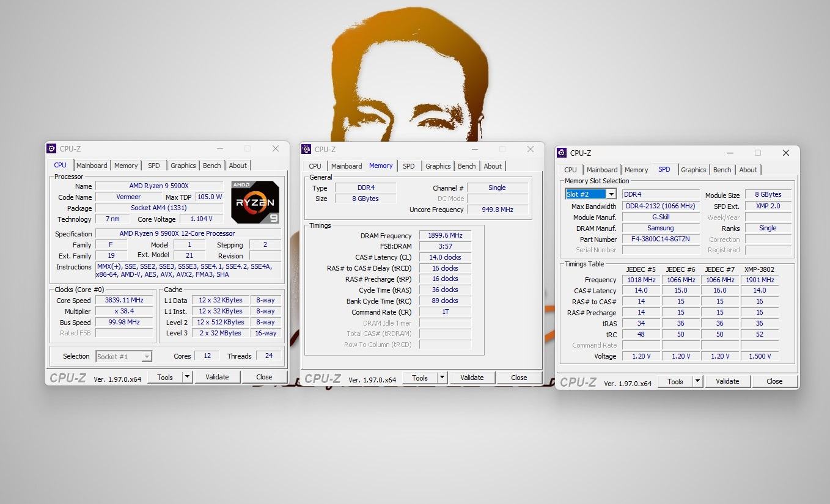Click the Module Manuf. value G.Skill
The height and width of the screenshot is (504, 830).
pos(661,217)
